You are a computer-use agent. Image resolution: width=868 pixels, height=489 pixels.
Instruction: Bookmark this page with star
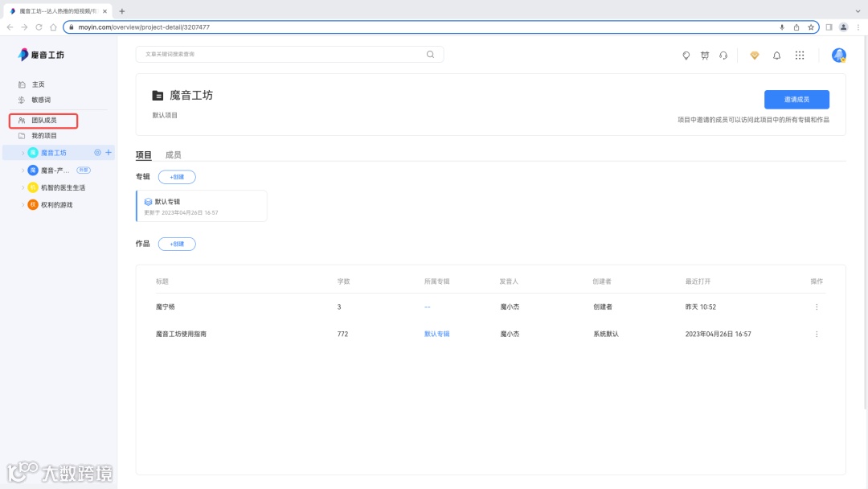[811, 27]
